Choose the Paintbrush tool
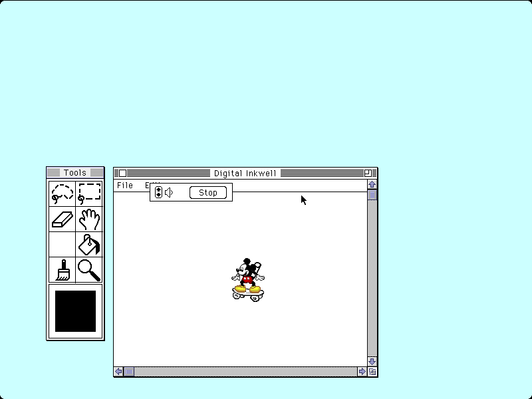 pyautogui.click(x=62, y=270)
